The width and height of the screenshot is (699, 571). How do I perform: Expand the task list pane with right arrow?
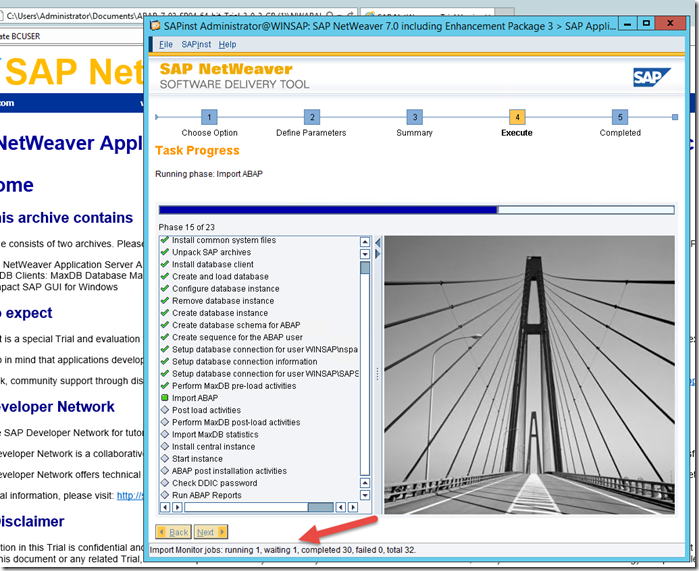click(x=378, y=255)
